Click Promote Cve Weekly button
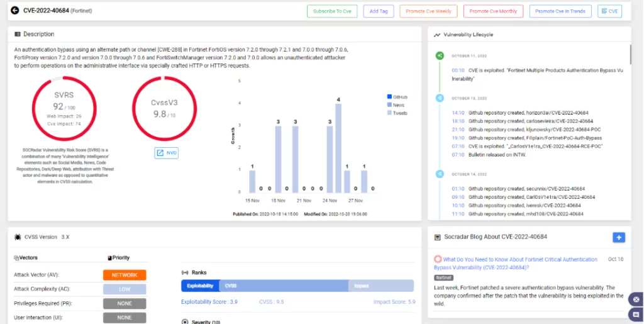Image resolution: width=644 pixels, height=324 pixels. point(428,11)
